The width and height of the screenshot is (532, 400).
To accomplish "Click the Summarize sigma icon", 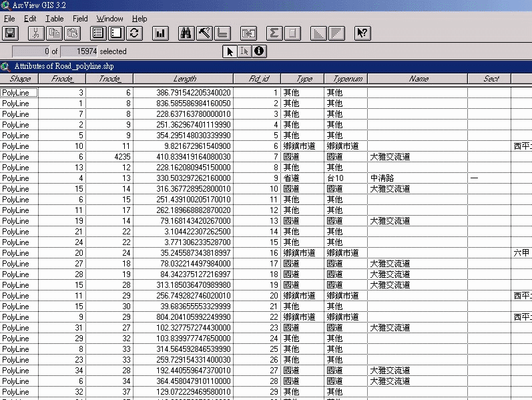I will point(274,33).
